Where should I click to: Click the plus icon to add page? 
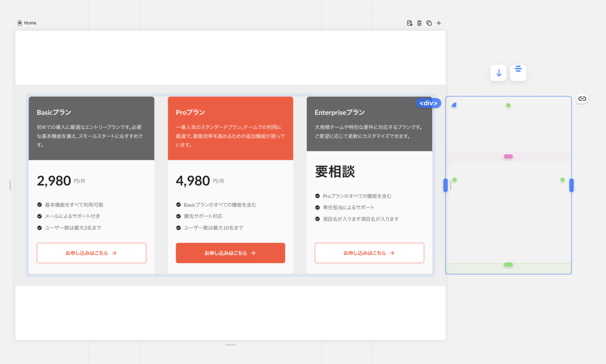click(x=439, y=23)
